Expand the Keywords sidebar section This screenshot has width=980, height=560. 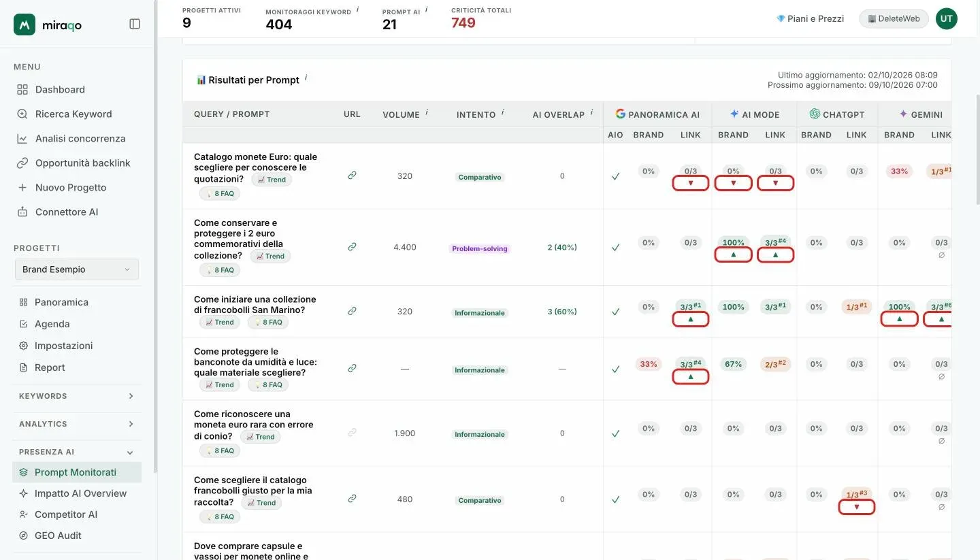tap(77, 396)
